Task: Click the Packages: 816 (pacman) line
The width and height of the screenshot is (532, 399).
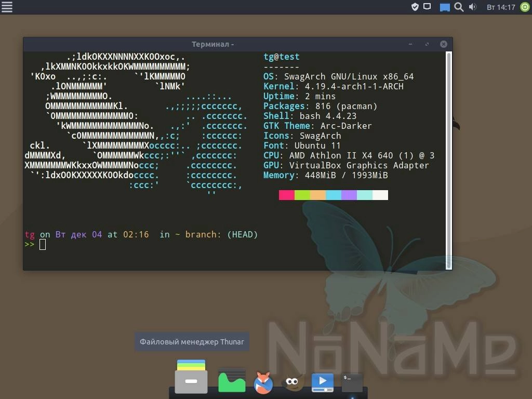Action: 320,106
